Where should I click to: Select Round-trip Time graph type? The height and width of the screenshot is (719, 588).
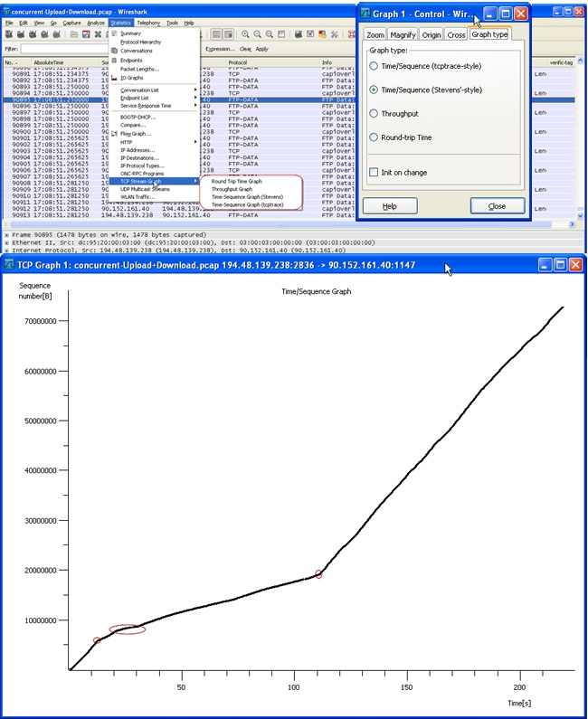[x=374, y=137]
